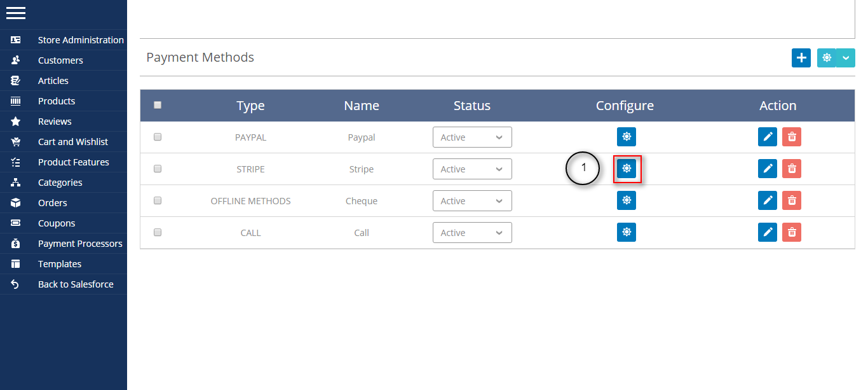Open Paypal configure gear icon
Image resolution: width=868 pixels, height=390 pixels.
(627, 137)
